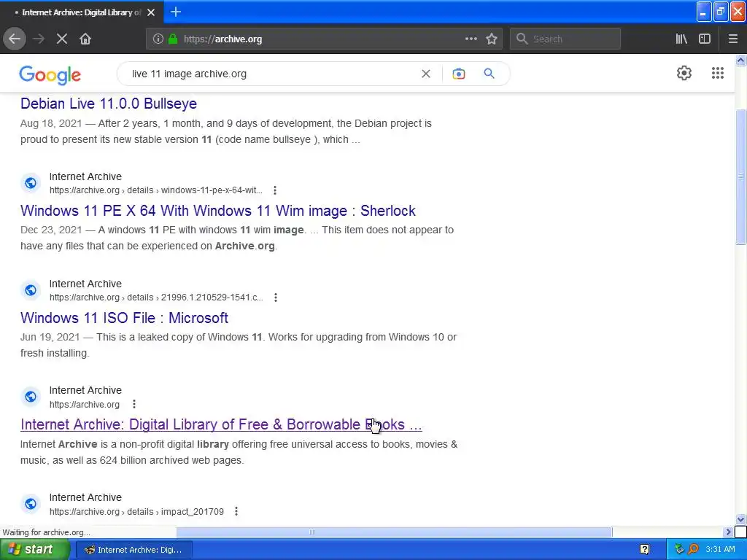The height and width of the screenshot is (560, 747).
Task: Go back with the browser back arrow
Action: [x=15, y=39]
